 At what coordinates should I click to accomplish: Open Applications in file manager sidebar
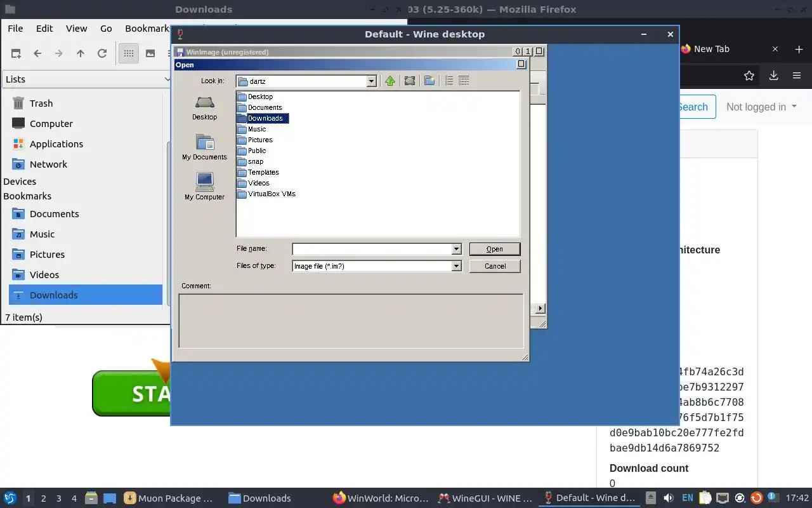point(56,144)
